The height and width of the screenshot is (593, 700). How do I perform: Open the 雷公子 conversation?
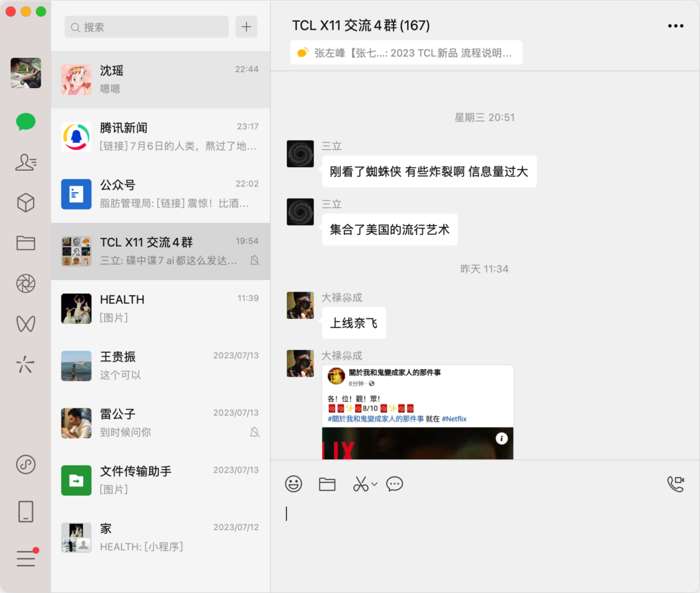pos(160,423)
